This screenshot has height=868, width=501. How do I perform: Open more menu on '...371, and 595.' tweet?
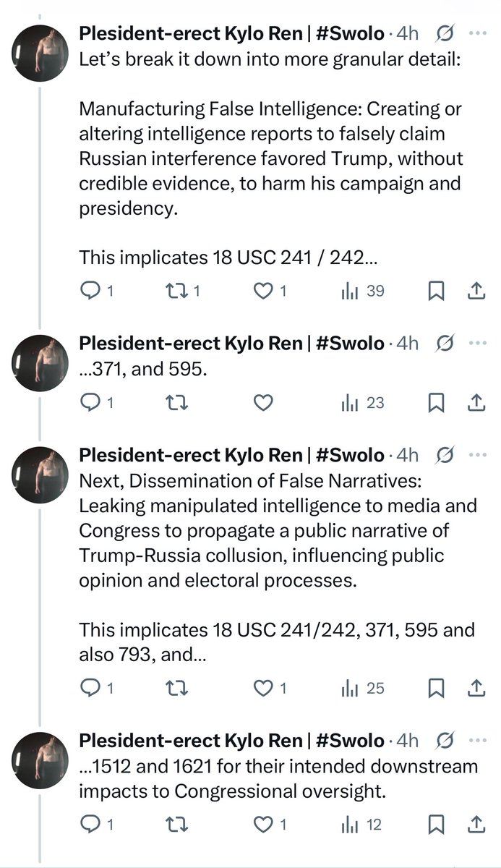pyautogui.click(x=478, y=343)
